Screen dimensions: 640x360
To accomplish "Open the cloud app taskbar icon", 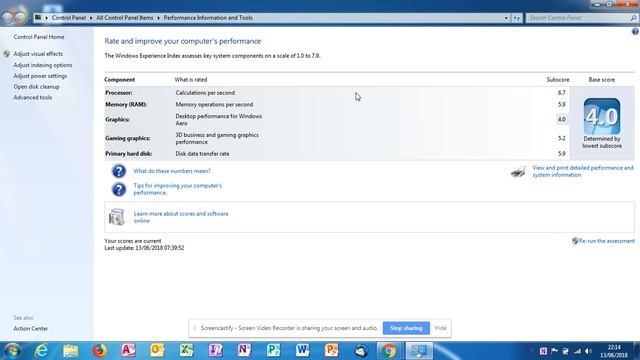I will click(360, 351).
